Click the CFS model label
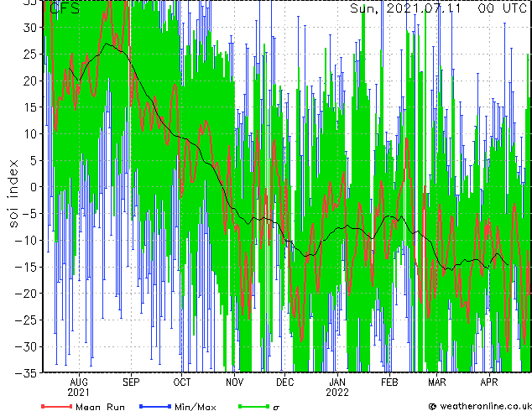 point(65,8)
